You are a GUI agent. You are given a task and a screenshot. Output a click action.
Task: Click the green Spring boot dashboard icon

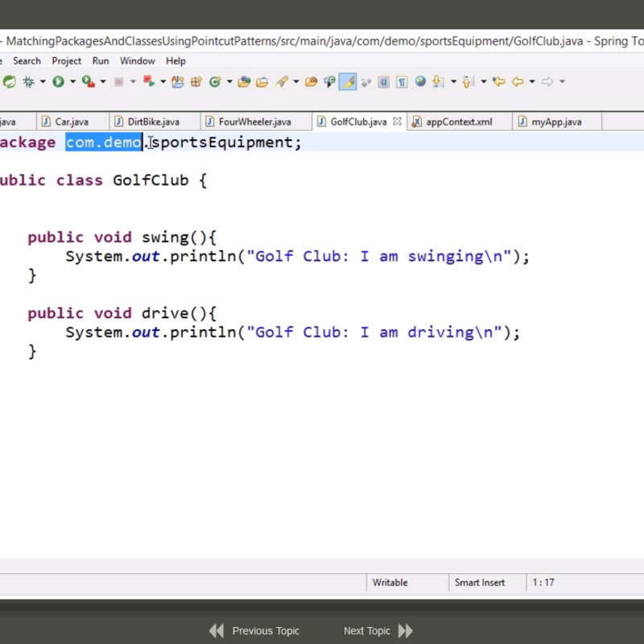pyautogui.click(x=10, y=82)
